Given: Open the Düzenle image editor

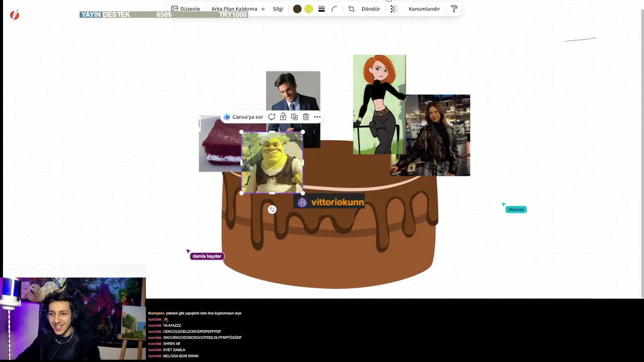Looking at the screenshot, I should (186, 9).
